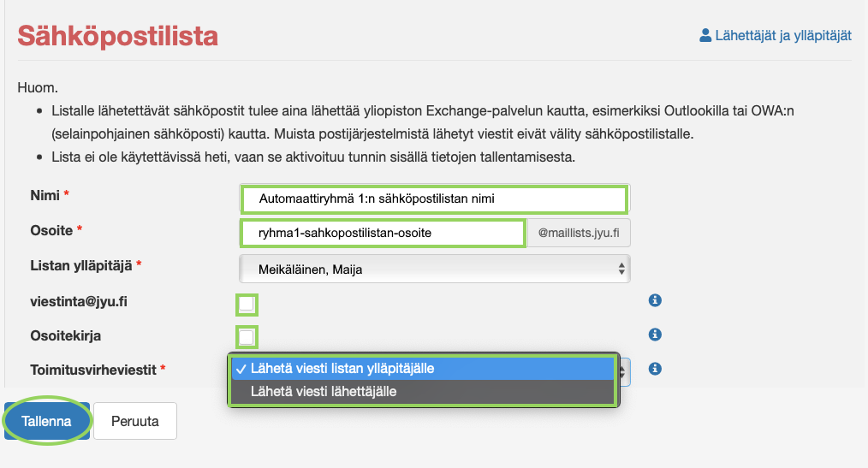Focus the Nimi text field
The height and width of the screenshot is (468, 868).
tap(435, 199)
